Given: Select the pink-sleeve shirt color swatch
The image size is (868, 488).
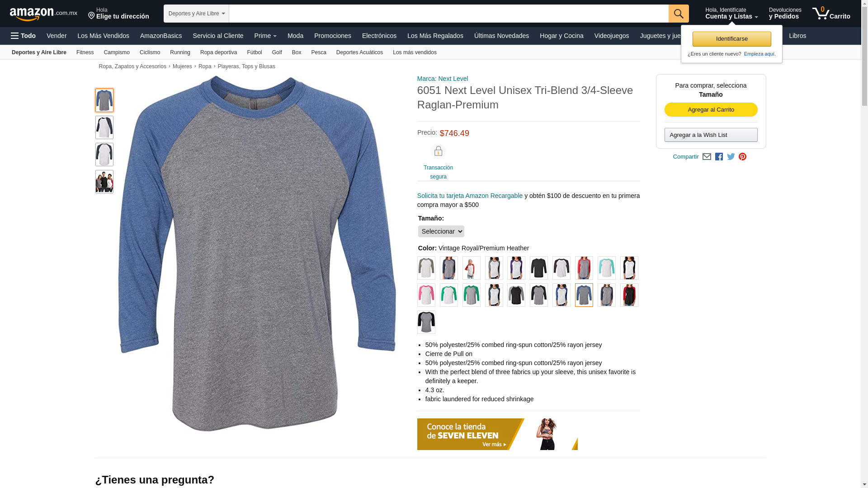Looking at the screenshot, I should (x=426, y=295).
